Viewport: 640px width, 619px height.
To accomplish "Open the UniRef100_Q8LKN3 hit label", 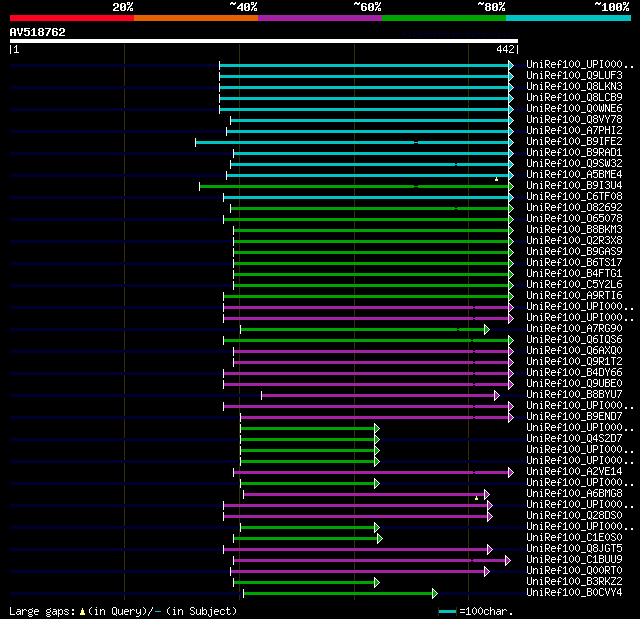I will [x=574, y=87].
